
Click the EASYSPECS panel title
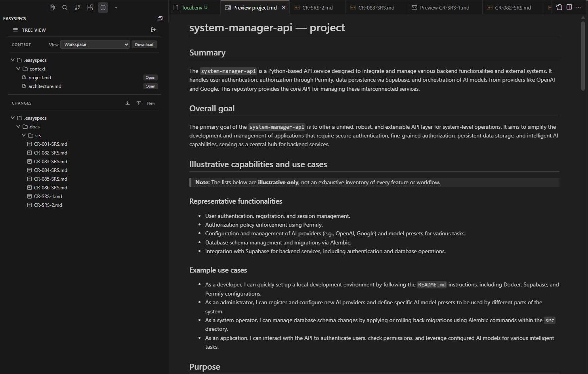(15, 19)
